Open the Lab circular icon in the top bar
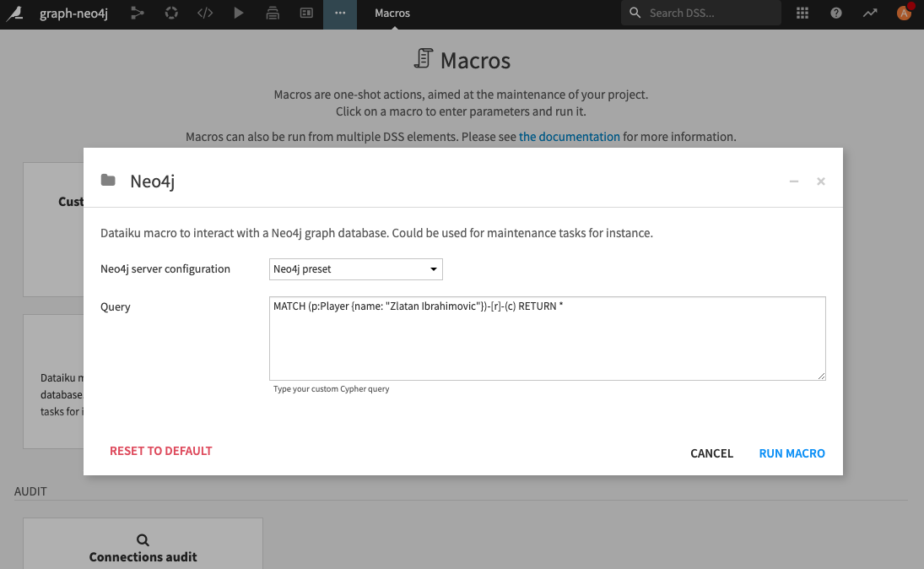This screenshot has height=569, width=924. [x=171, y=13]
